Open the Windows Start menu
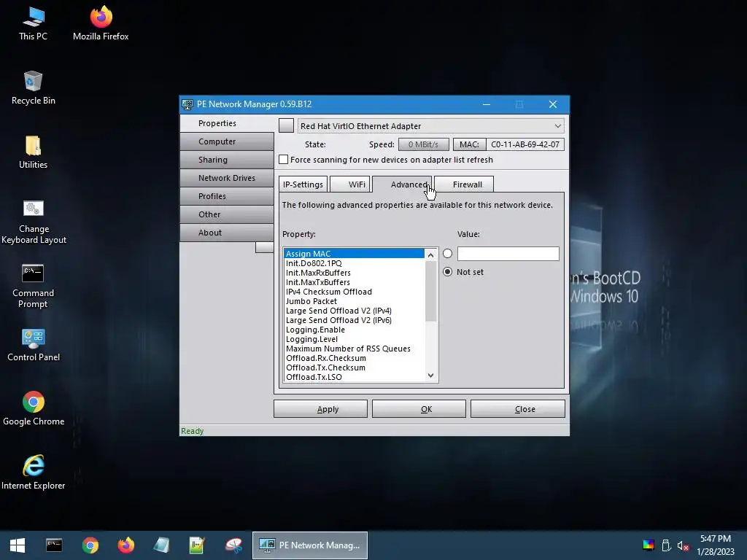This screenshot has height=560, width=747. pos(18,545)
